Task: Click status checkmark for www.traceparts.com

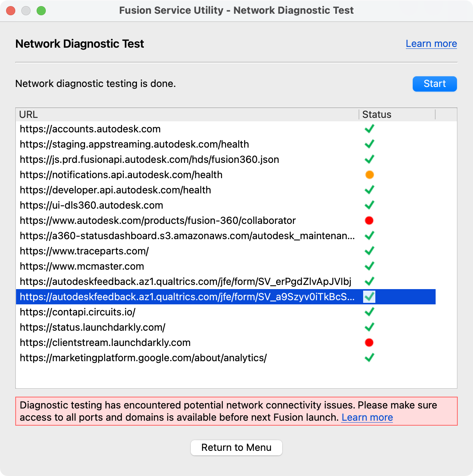Action: pyautogui.click(x=369, y=251)
